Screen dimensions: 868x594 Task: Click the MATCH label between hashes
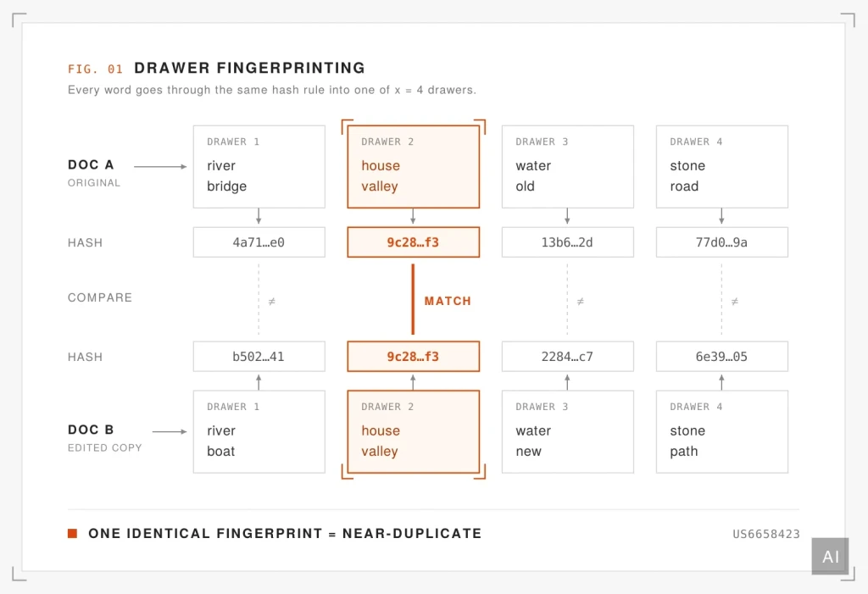tap(448, 301)
